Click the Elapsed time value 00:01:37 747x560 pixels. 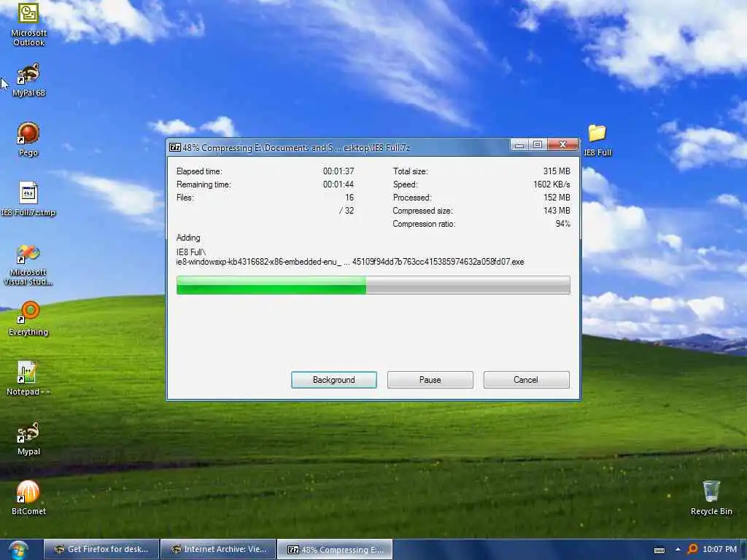coord(338,171)
